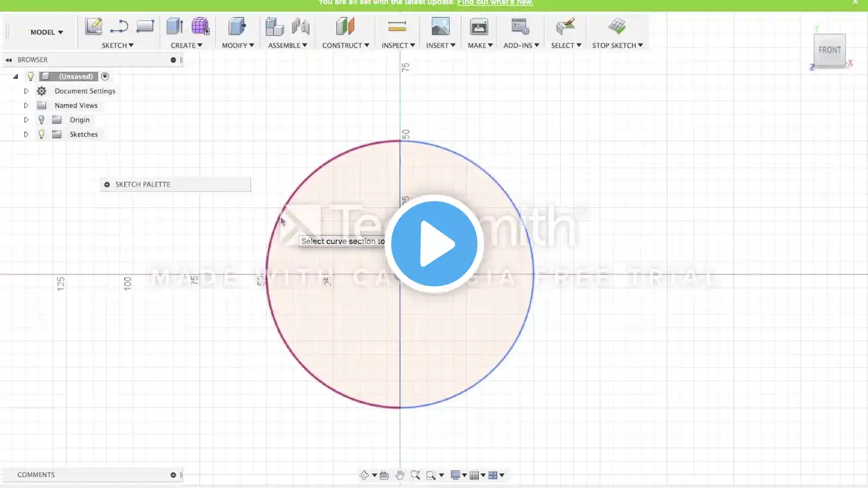The height and width of the screenshot is (488, 868).
Task: Play the video with the blue play button
Action: pyautogui.click(x=434, y=244)
